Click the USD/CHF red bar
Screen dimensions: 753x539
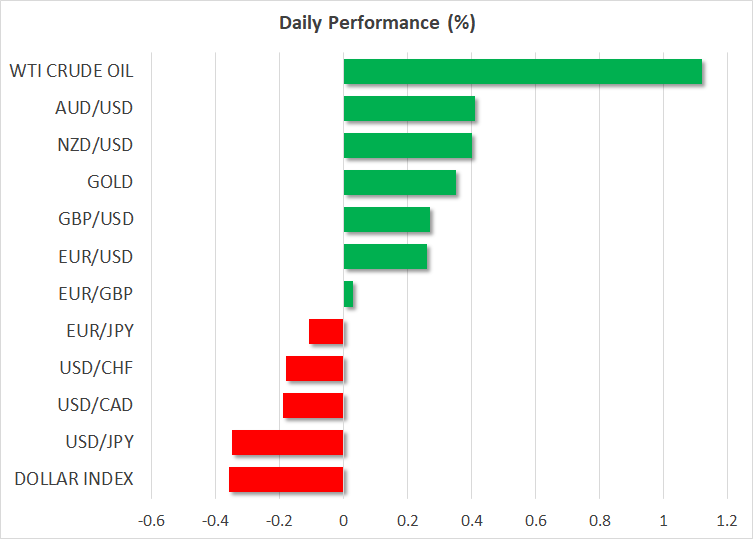click(x=314, y=368)
